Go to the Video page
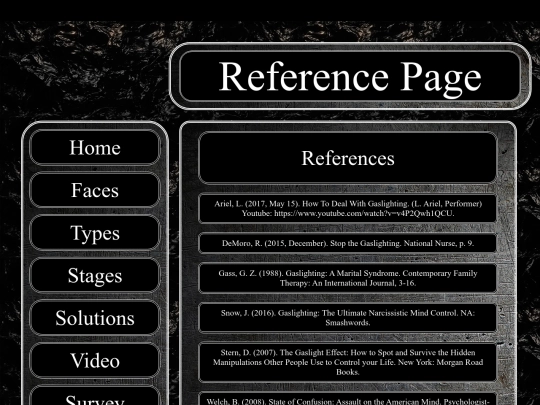The height and width of the screenshot is (405, 540). 95,361
